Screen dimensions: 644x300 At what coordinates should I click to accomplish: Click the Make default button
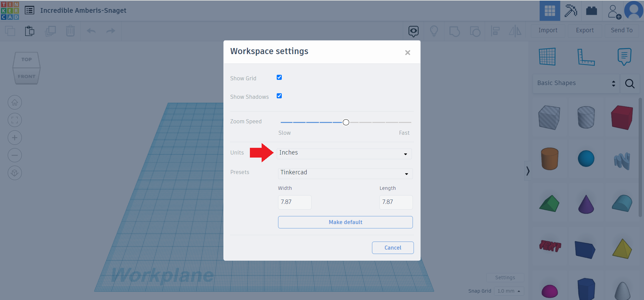[345, 222]
